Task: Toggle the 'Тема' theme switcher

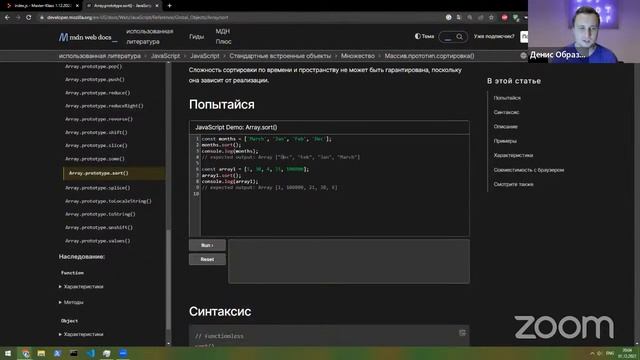Action: (x=424, y=36)
